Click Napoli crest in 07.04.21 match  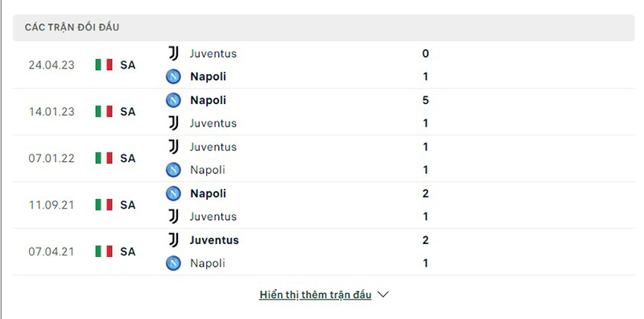[x=173, y=263]
